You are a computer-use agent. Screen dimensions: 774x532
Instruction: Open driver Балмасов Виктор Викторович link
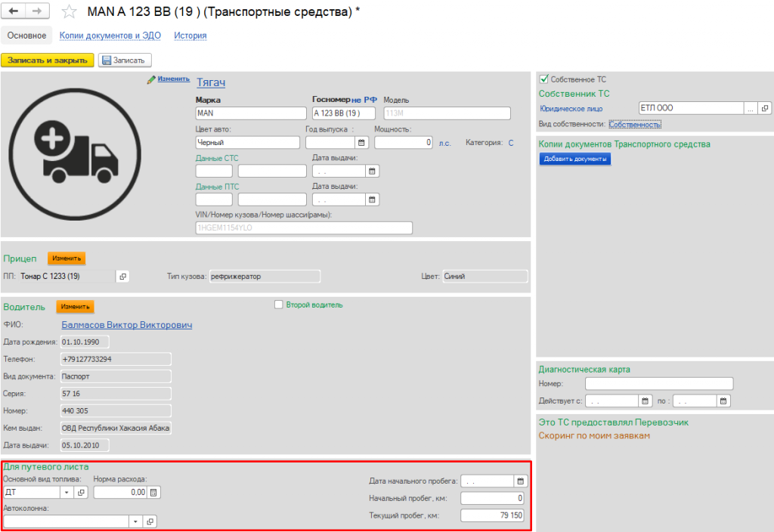[x=127, y=325]
